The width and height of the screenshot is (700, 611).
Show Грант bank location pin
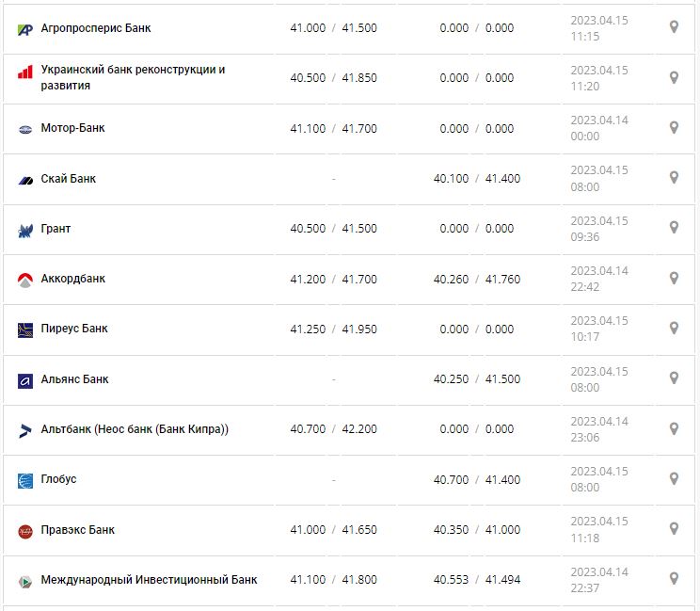(674, 228)
